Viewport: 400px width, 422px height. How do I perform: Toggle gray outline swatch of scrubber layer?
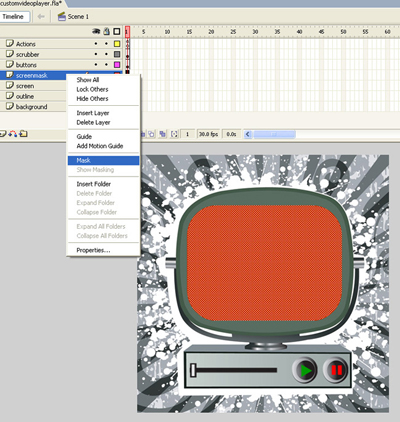coord(117,54)
